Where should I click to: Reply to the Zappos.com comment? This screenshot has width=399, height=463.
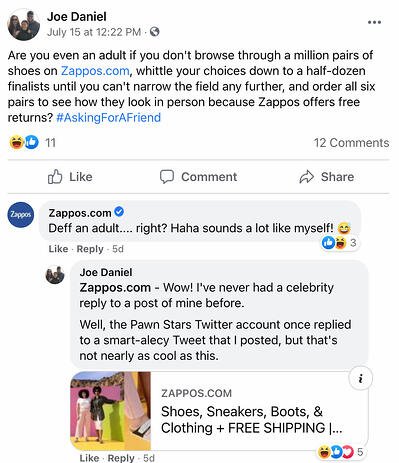(90, 249)
